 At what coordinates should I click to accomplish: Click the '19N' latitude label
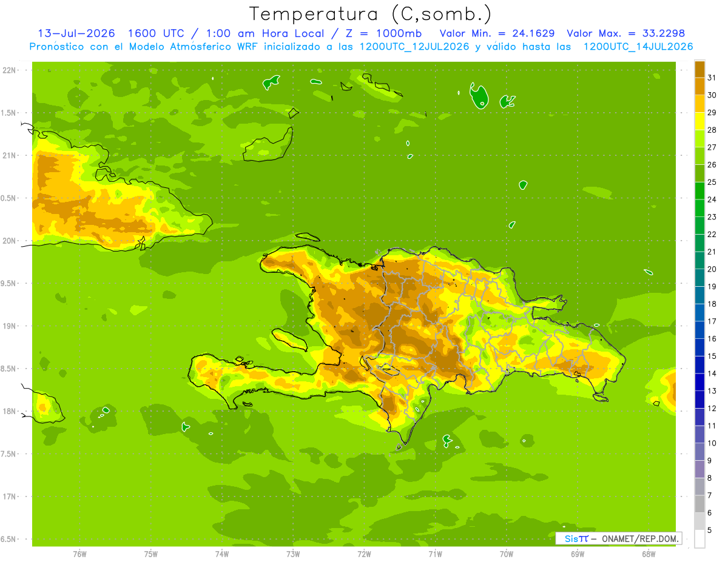pyautogui.click(x=10, y=326)
